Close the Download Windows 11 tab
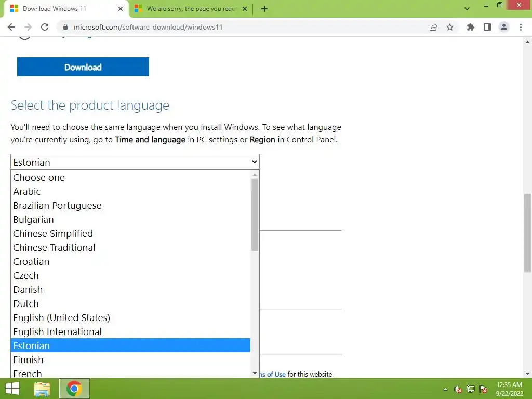Image resolution: width=532 pixels, height=399 pixels. 121,9
